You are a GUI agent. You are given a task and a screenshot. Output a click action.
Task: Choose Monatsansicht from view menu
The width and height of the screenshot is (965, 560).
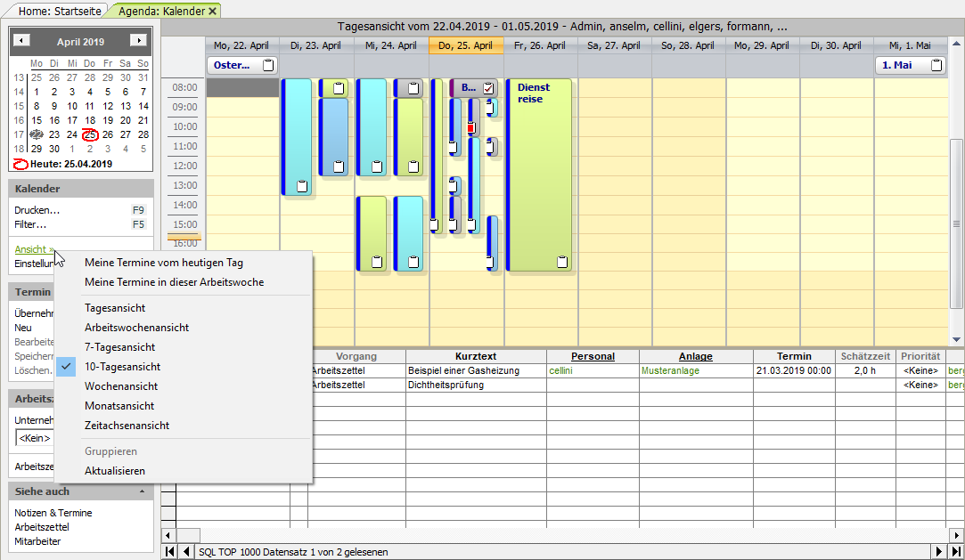click(x=119, y=406)
